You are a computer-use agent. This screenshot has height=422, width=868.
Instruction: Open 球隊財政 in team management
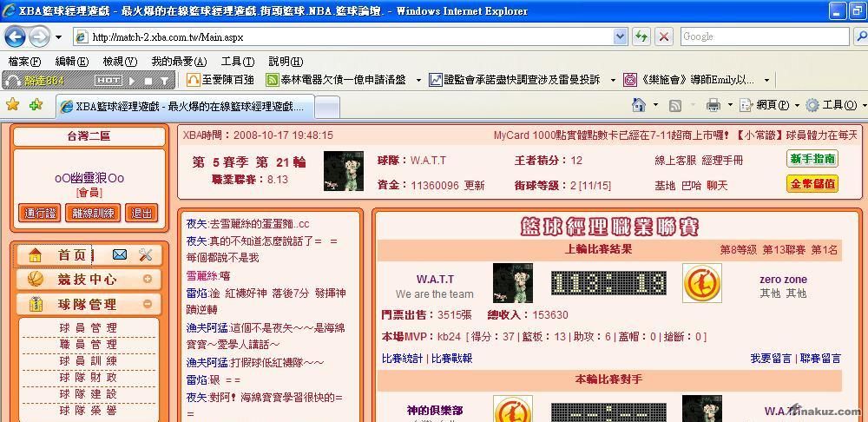pyautogui.click(x=89, y=378)
